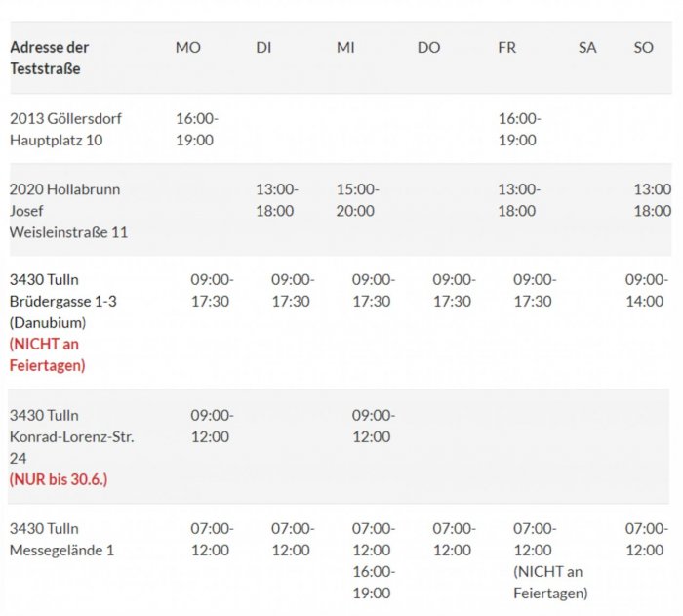Click Danubium Sunday 09:00-14:00 time cell
Screen dimensions: 683x616
click(x=646, y=290)
